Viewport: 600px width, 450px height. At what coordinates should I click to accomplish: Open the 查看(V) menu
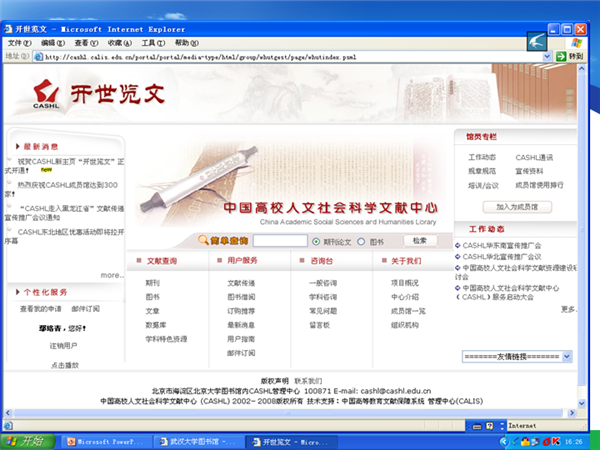(86, 43)
